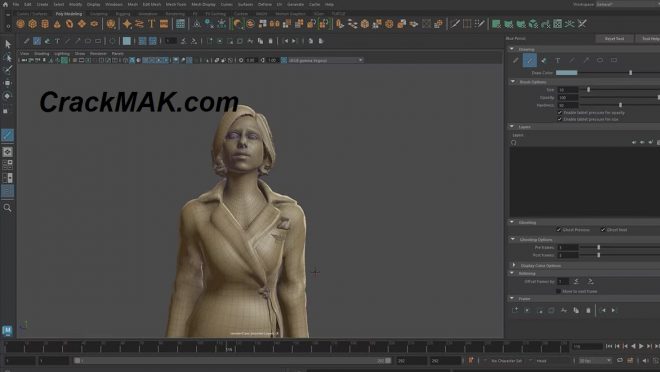The width and height of the screenshot is (660, 372).
Task: Toggle Enable tablet pressure for size
Action: point(560,119)
